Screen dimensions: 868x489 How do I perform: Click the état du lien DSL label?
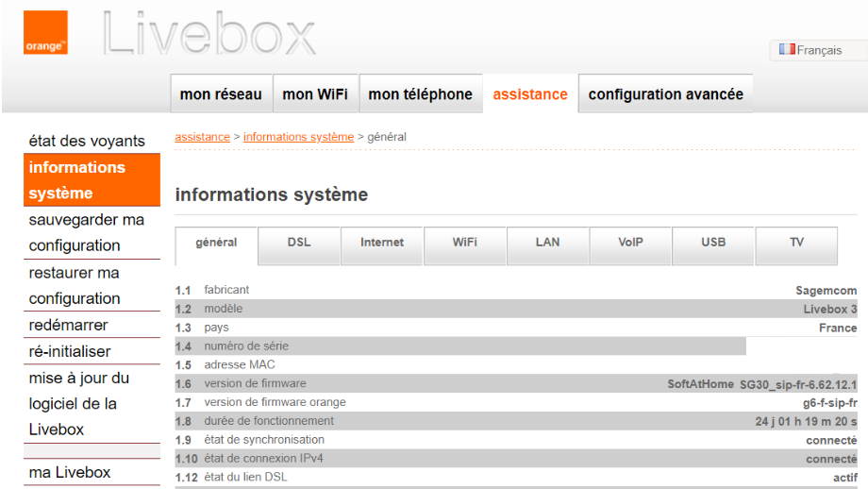pyautogui.click(x=245, y=478)
